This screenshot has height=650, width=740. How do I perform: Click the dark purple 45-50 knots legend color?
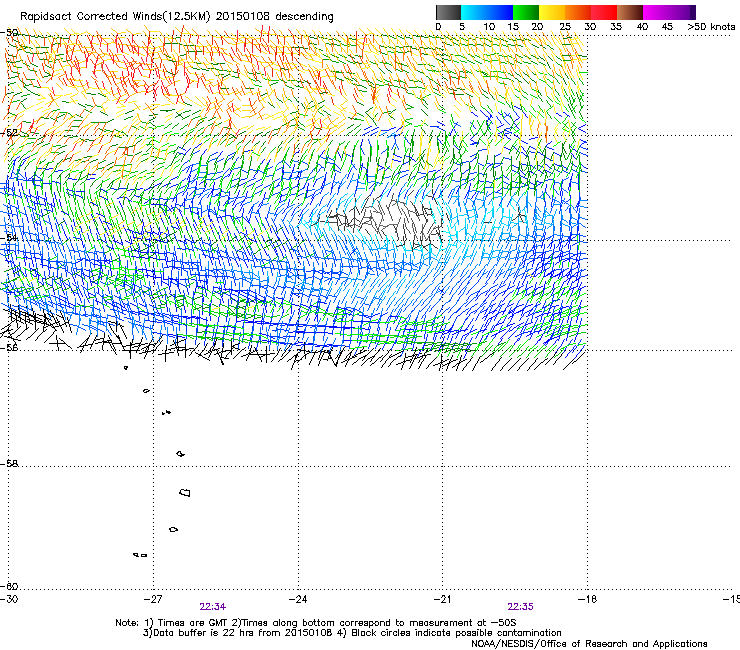click(x=682, y=12)
